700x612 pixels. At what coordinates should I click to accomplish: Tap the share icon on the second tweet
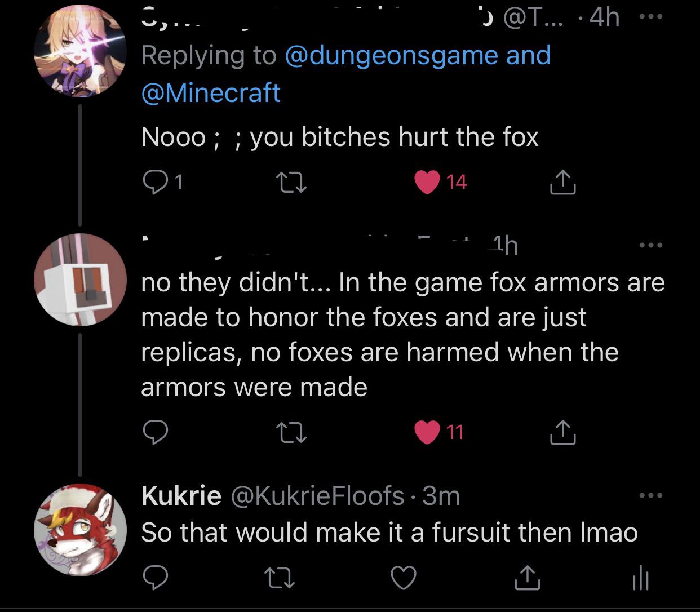(x=562, y=432)
